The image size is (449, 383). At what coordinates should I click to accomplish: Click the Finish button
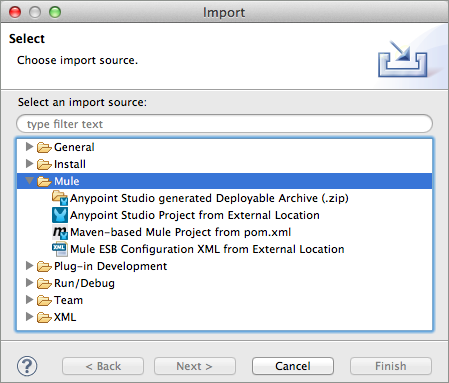click(391, 366)
